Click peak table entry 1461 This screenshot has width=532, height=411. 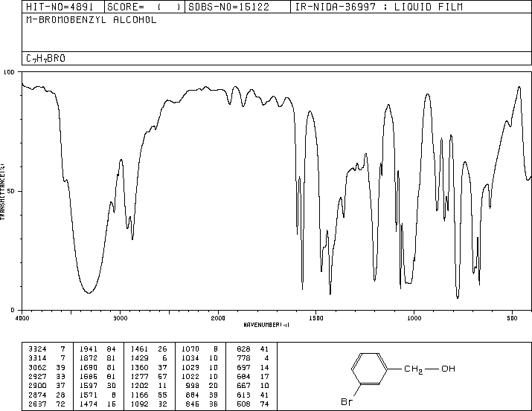tap(139, 349)
